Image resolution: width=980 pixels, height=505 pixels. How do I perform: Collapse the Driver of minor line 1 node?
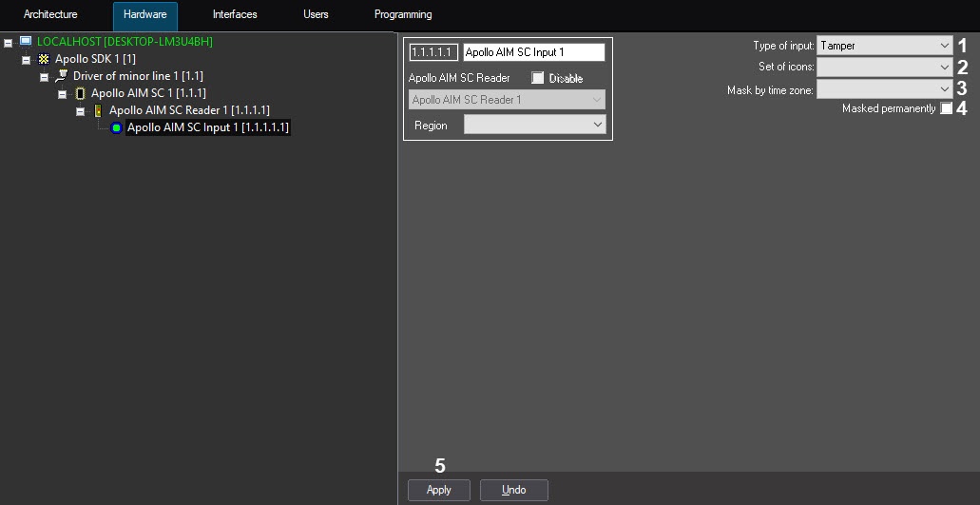pos(44,77)
